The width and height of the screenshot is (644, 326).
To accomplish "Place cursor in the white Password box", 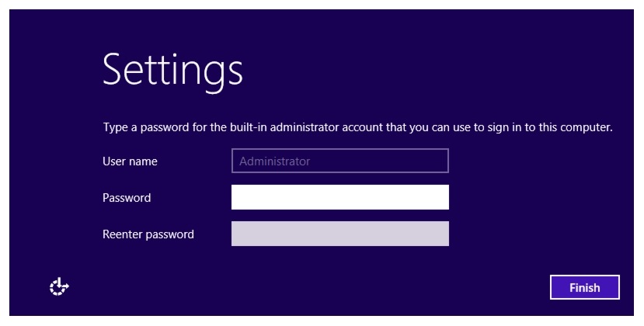I will coord(340,197).
